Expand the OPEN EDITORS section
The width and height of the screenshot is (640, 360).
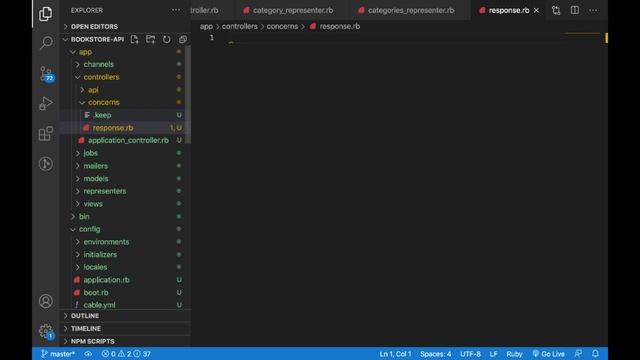(x=94, y=27)
